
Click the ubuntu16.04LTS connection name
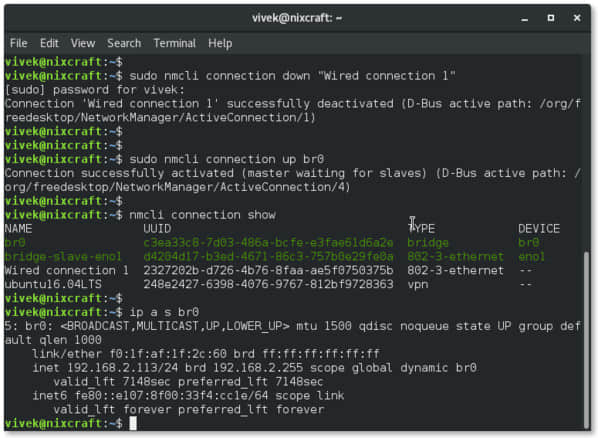pyautogui.click(x=53, y=284)
